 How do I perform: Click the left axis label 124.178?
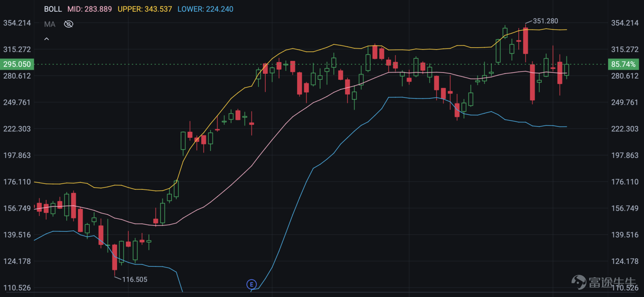(x=17, y=261)
